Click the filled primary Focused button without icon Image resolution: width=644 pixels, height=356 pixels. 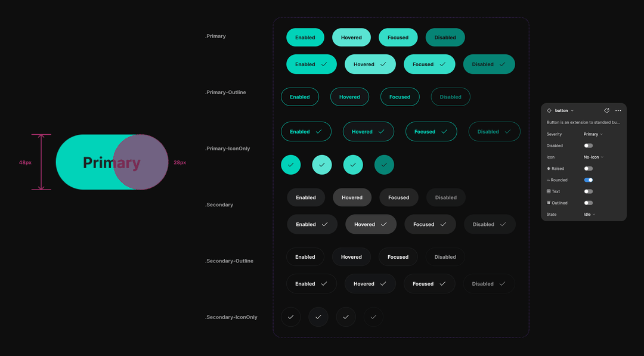coord(398,38)
